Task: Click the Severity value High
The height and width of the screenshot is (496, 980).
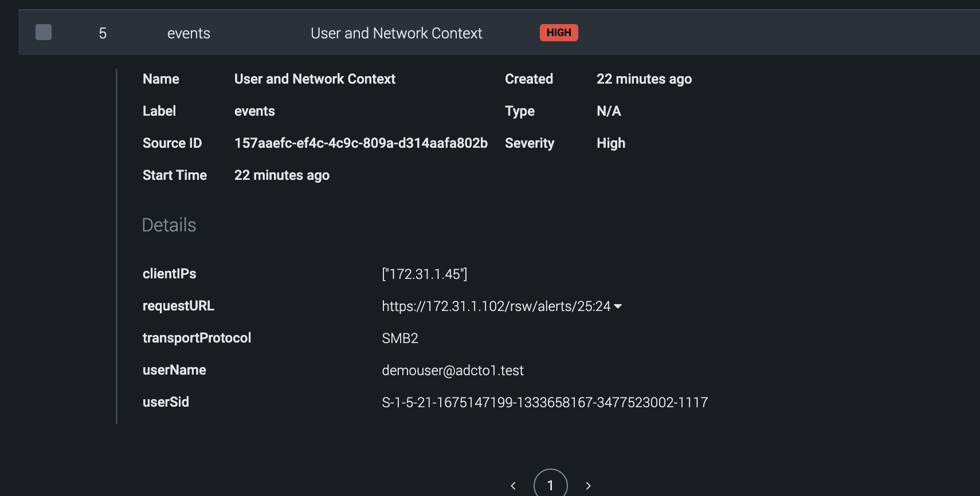Action: pyautogui.click(x=610, y=143)
